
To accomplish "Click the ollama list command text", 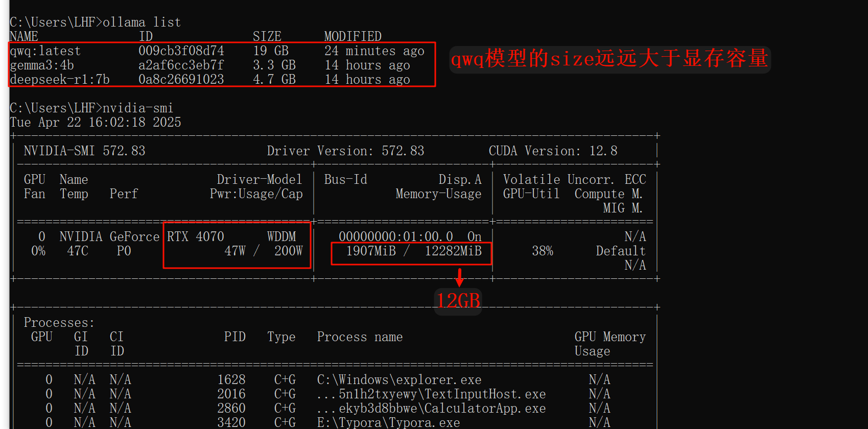I will click(x=142, y=22).
